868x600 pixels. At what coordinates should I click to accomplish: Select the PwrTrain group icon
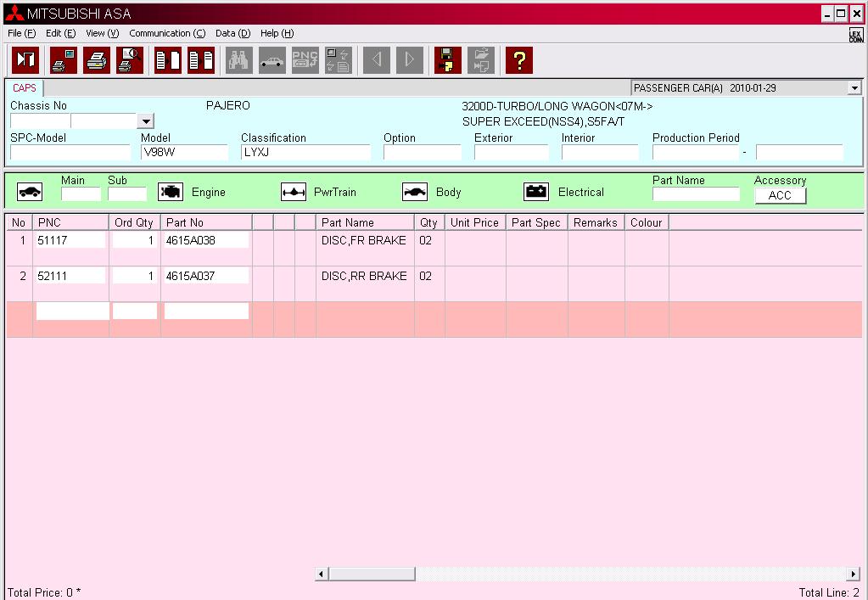pyautogui.click(x=293, y=193)
